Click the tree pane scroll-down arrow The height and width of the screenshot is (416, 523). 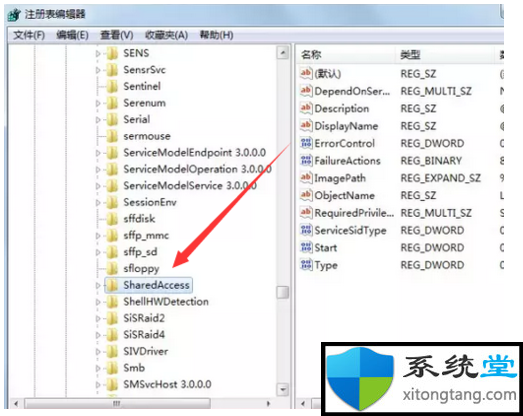[x=283, y=389]
